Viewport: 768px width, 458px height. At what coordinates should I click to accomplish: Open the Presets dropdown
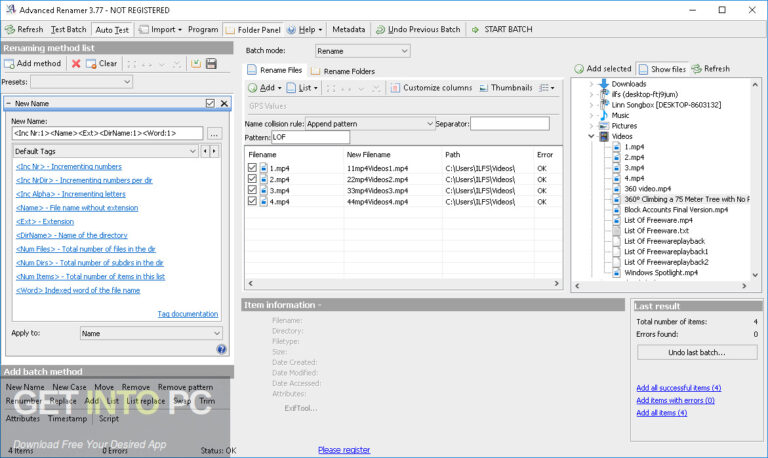click(x=81, y=82)
